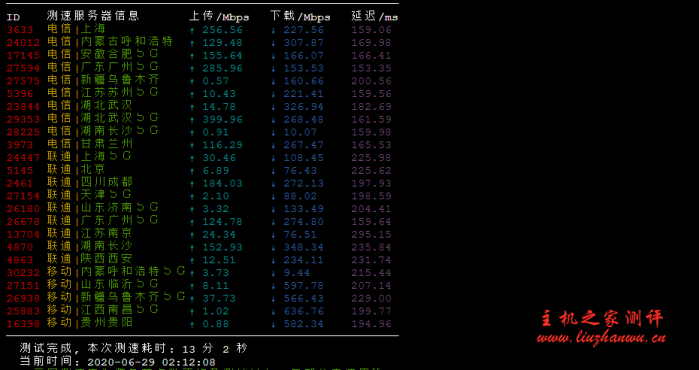Select server ID "27151"
Viewport: 699px width, 370px height.
coord(23,286)
